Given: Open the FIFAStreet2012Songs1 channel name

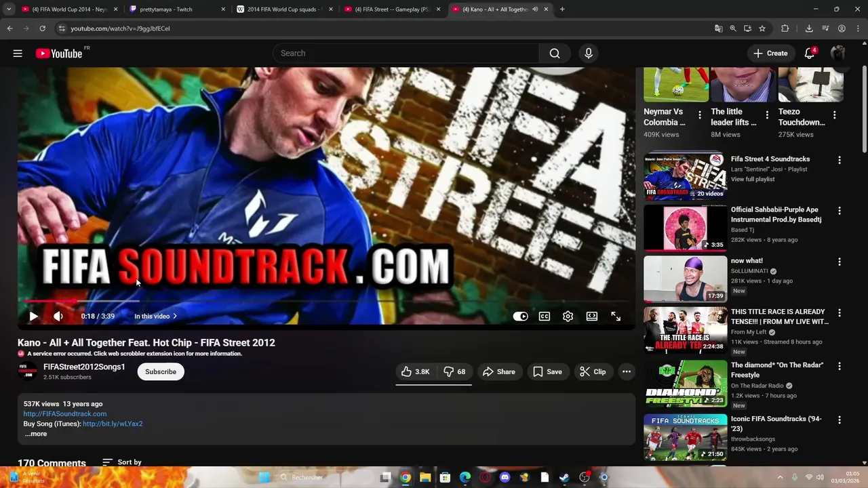Looking at the screenshot, I should [84, 367].
